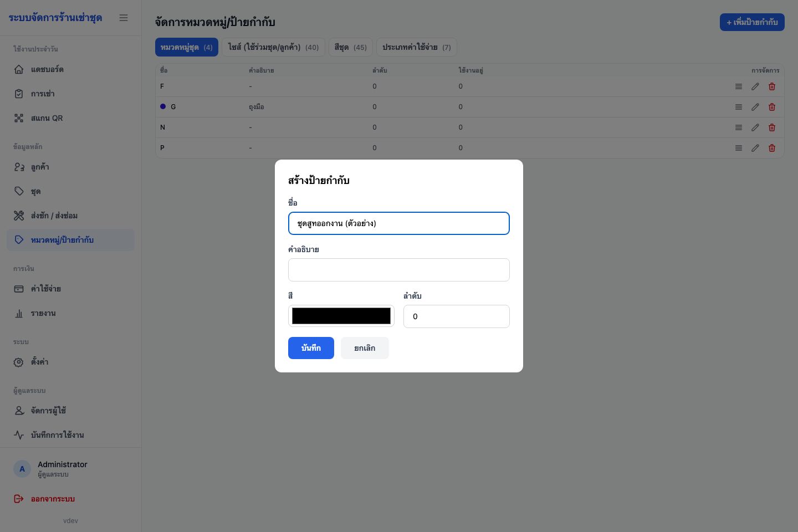Switch to ไซส์ (ใช้ร่วมชุด/ลูกค้า) tab
798x532 pixels.
[273, 47]
